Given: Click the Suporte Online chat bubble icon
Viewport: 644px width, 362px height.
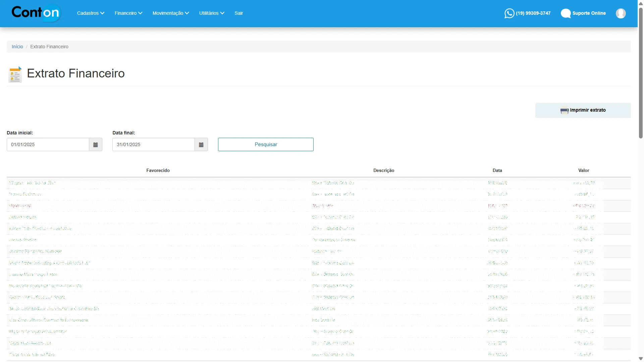Looking at the screenshot, I should coord(566,13).
